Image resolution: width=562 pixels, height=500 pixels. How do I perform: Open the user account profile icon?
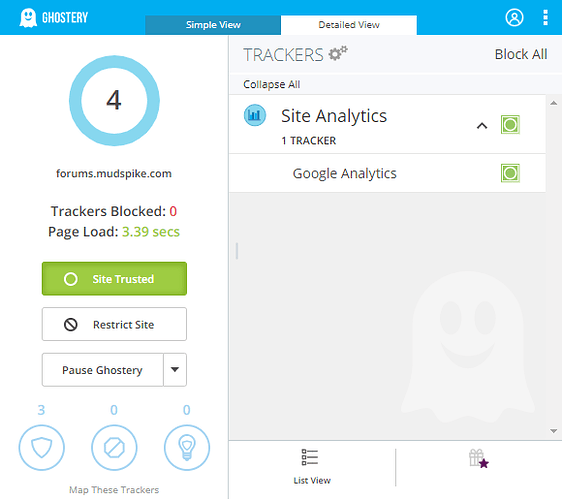click(x=514, y=18)
